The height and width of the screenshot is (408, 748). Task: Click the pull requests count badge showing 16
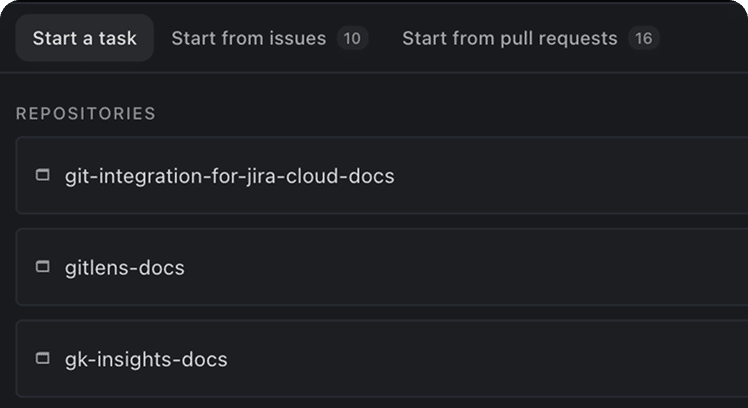coord(644,38)
